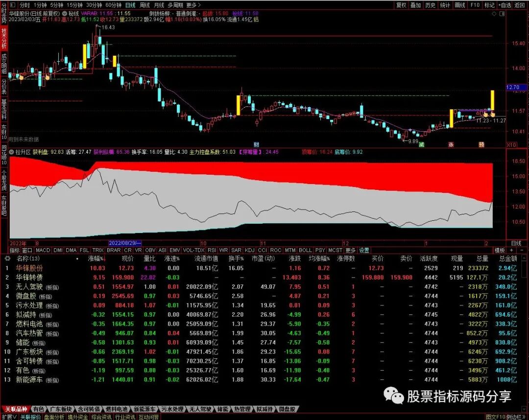Expand the 扩展∨ menu
The image size is (529, 420).
(x=9, y=417)
